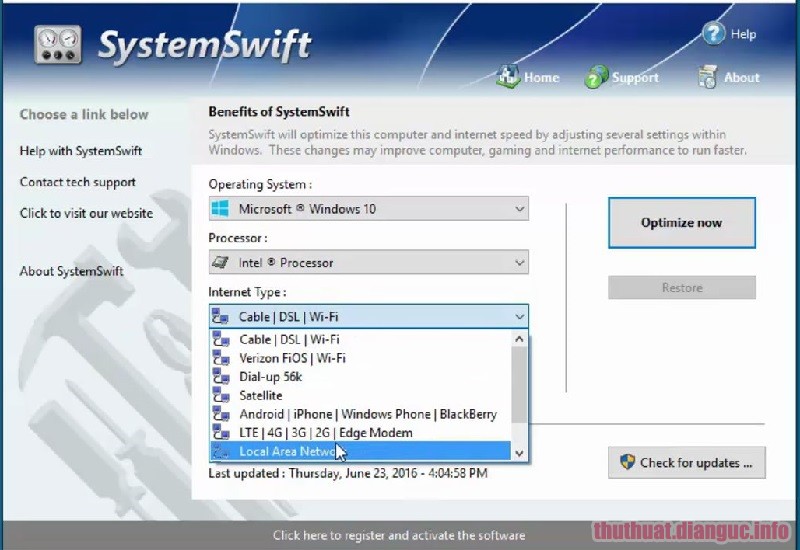Open Help with SystemSwift link
The image size is (800, 550).
pos(81,151)
